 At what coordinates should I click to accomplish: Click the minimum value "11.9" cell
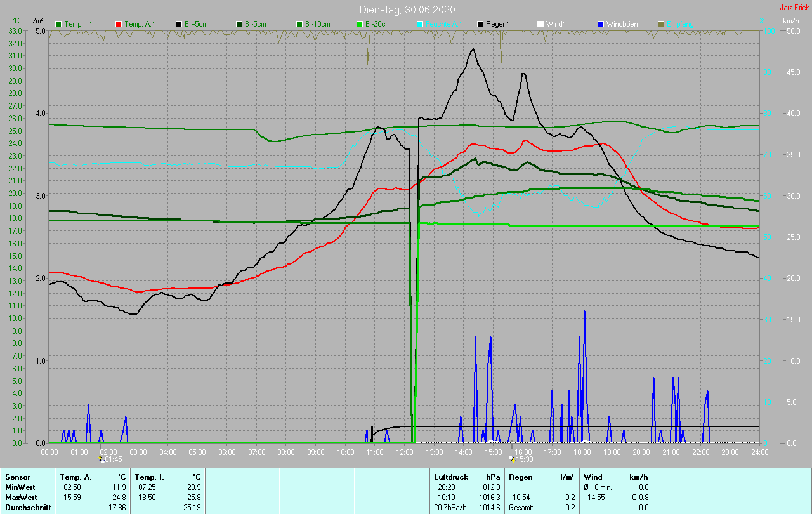[x=119, y=487]
